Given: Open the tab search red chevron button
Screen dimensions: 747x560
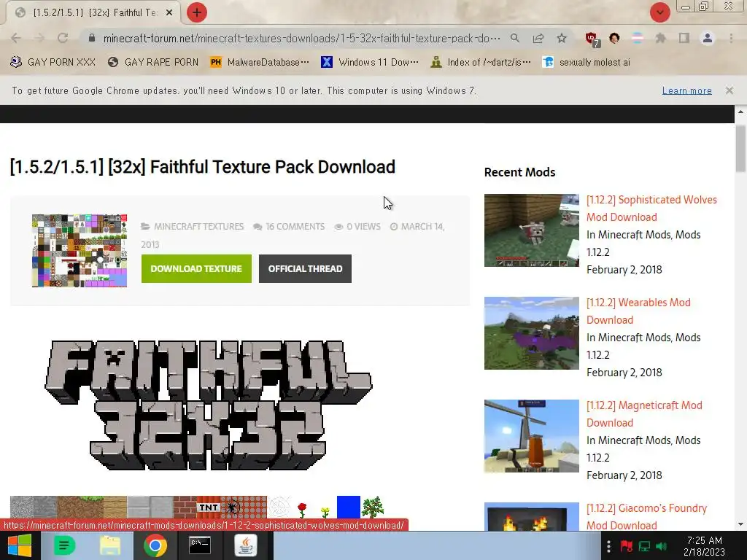Looking at the screenshot, I should [659, 12].
